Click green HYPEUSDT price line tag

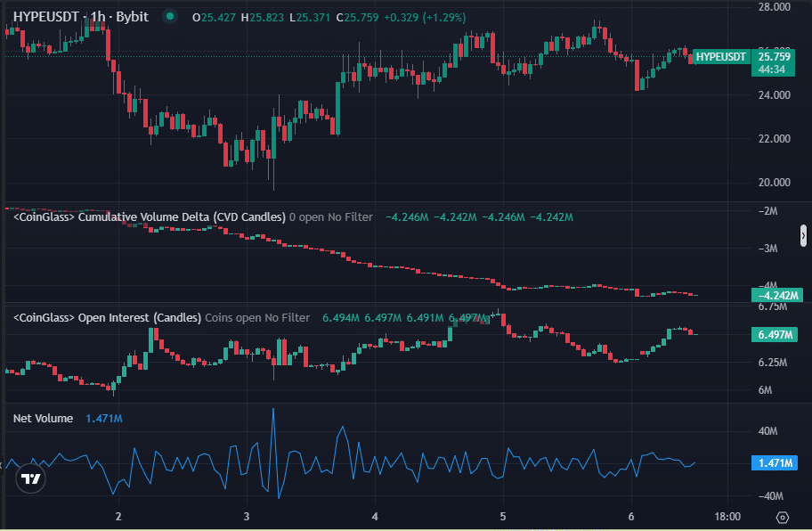(x=720, y=57)
